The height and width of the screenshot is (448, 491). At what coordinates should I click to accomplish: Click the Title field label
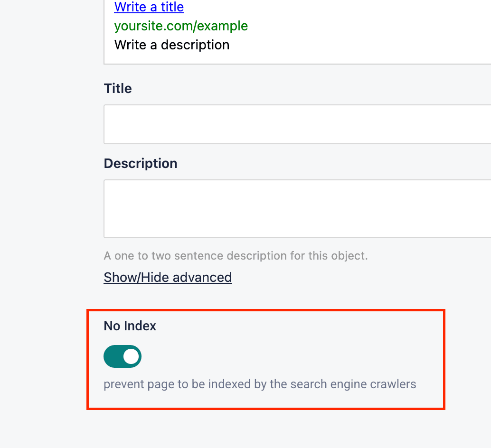coord(118,89)
